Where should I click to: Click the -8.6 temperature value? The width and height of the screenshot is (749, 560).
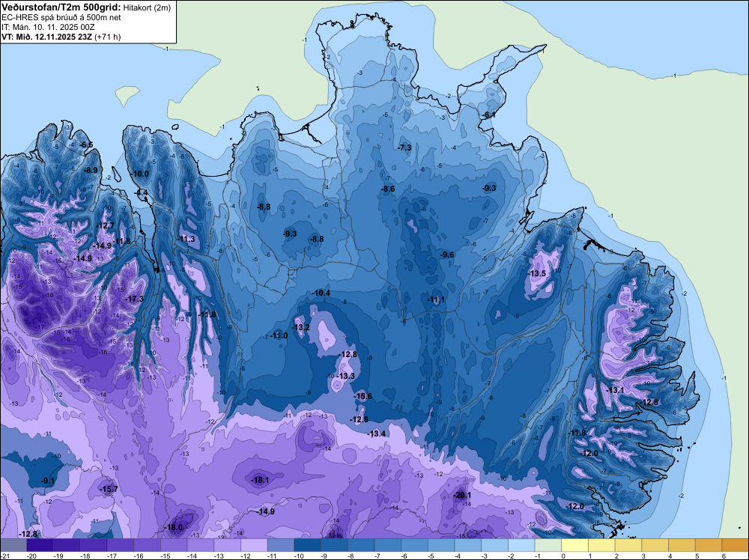388,189
